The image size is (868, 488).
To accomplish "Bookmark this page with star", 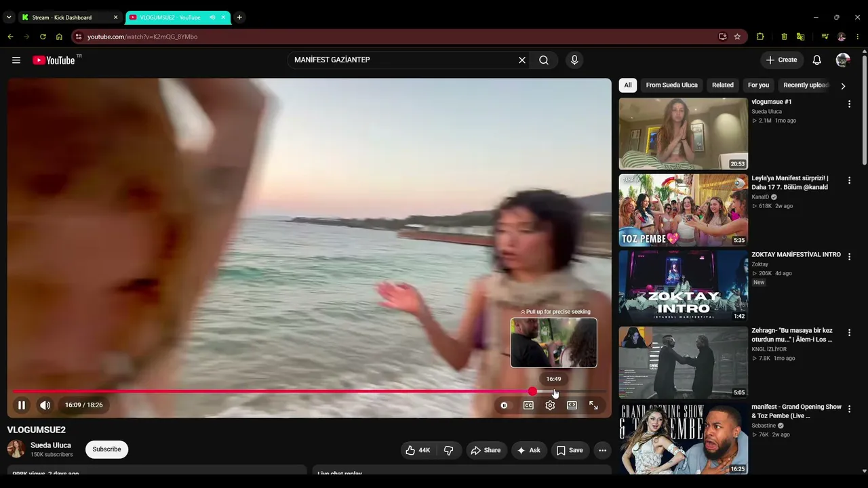I will (x=737, y=37).
